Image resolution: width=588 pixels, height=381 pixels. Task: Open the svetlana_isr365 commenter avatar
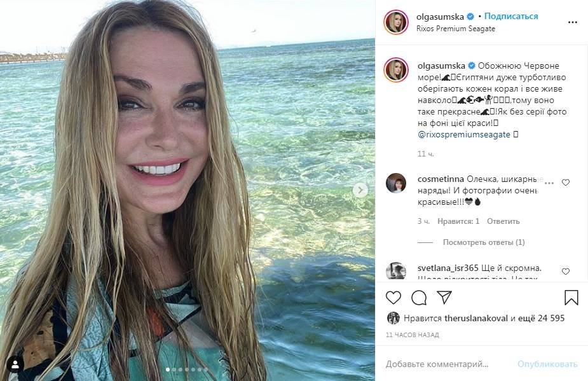pyautogui.click(x=396, y=271)
